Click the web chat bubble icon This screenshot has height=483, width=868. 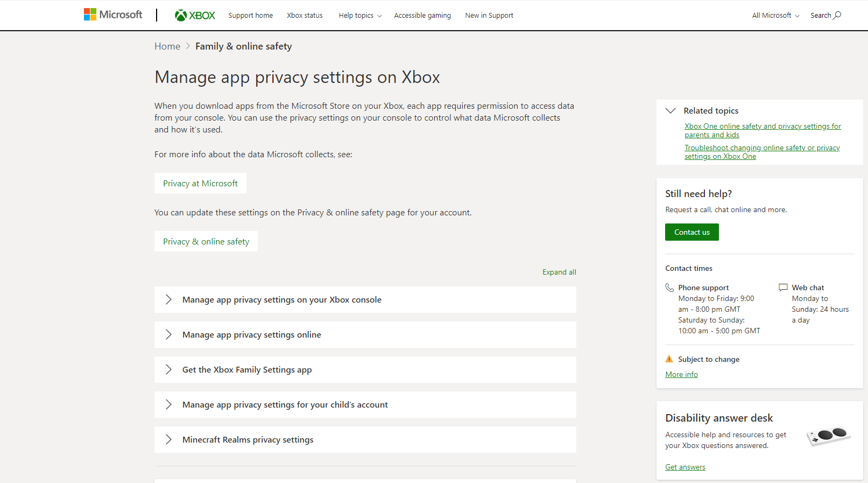pos(783,288)
